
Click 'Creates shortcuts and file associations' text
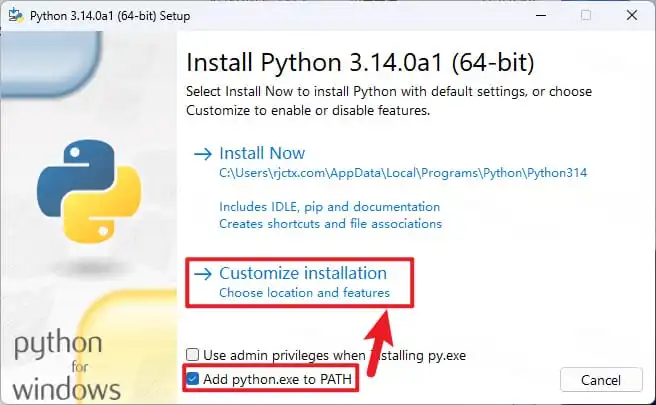pyautogui.click(x=331, y=224)
